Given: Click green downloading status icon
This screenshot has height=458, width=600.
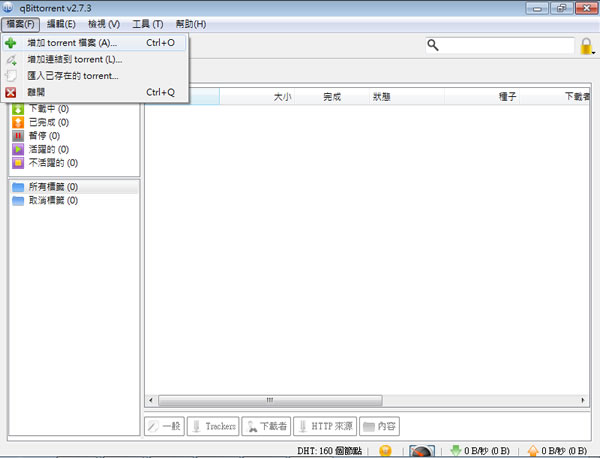Looking at the screenshot, I should 18,109.
